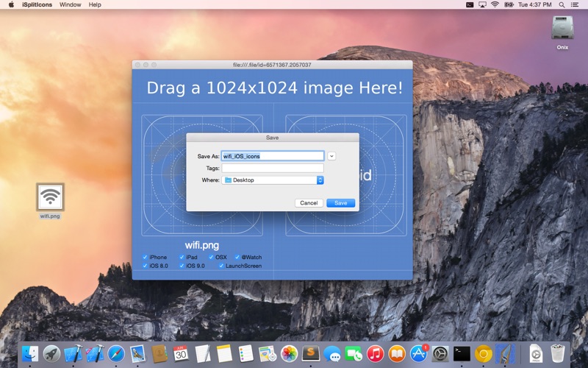Click AirPlay display icon in menu bar
The height and width of the screenshot is (368, 588).
(x=482, y=4)
